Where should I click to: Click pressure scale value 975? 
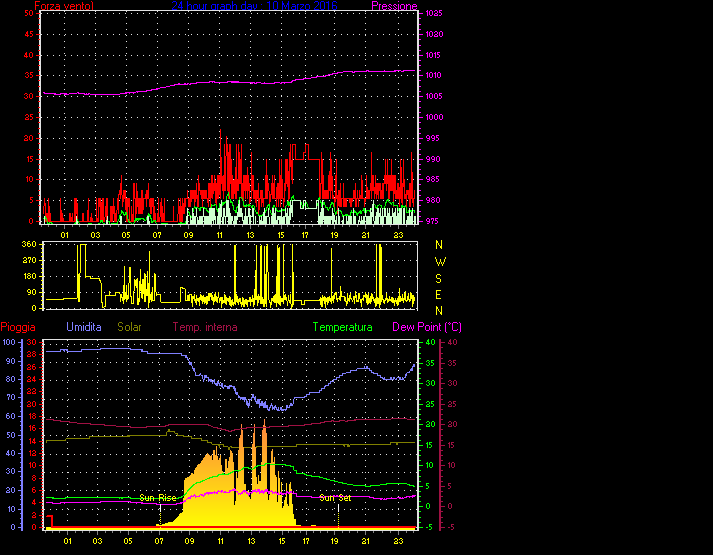(432, 221)
